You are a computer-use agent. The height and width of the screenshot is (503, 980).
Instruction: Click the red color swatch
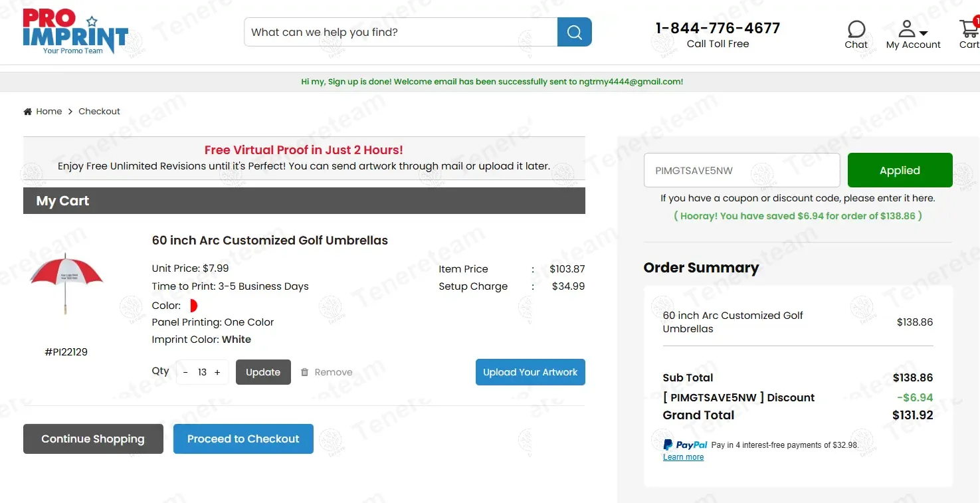[x=193, y=306]
